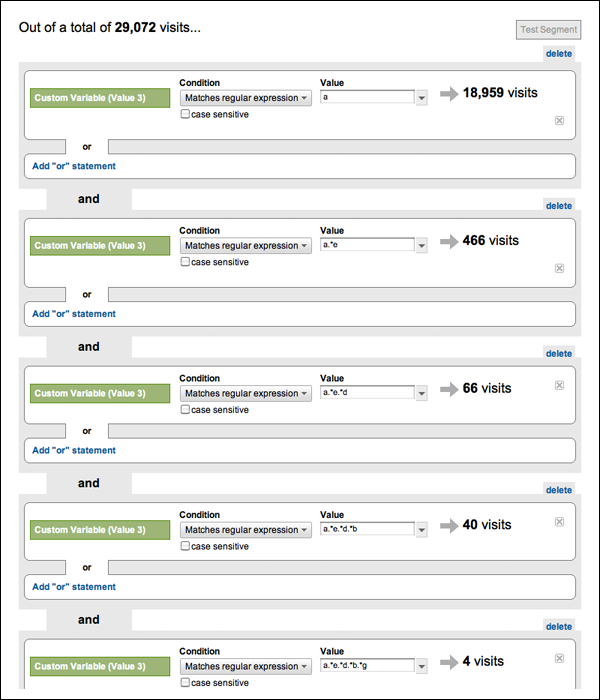Enable case sensitive for the 40 visits condition
600x700 pixels.
click(x=185, y=546)
